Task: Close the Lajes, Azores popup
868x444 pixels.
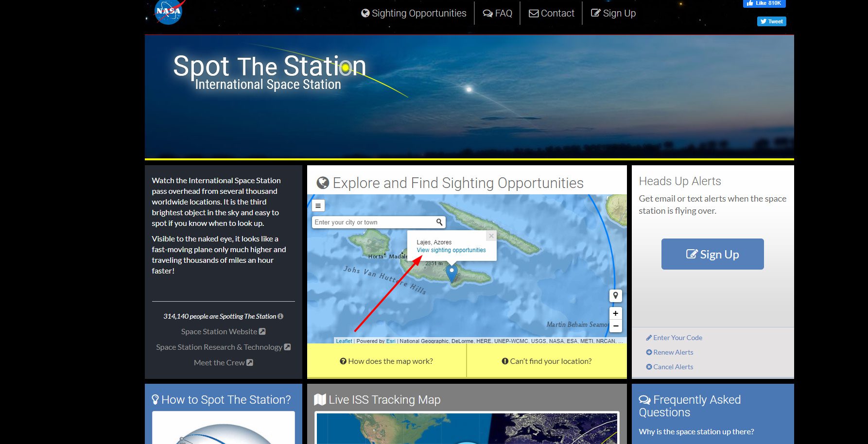Action: pos(491,236)
